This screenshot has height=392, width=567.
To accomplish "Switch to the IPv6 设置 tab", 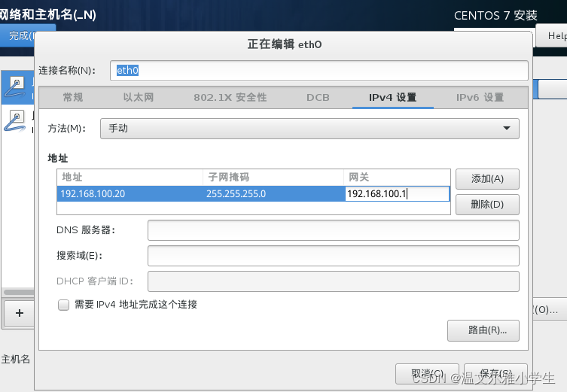I will 480,97.
